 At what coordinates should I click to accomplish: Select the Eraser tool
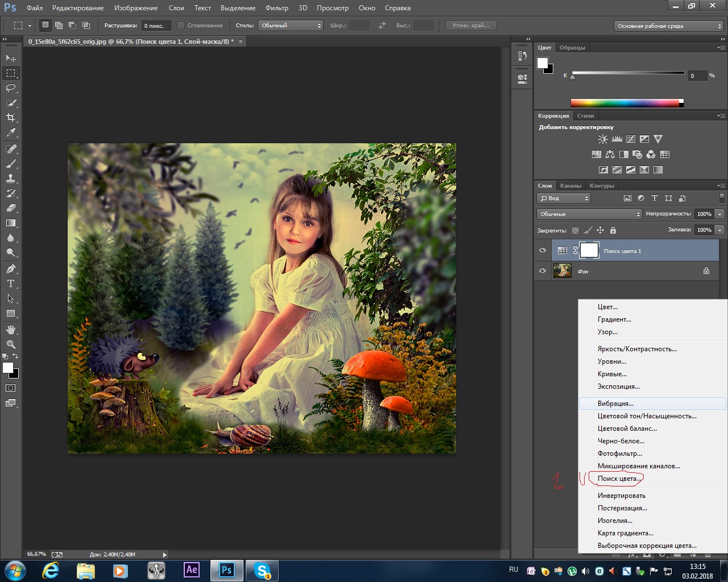[x=11, y=208]
